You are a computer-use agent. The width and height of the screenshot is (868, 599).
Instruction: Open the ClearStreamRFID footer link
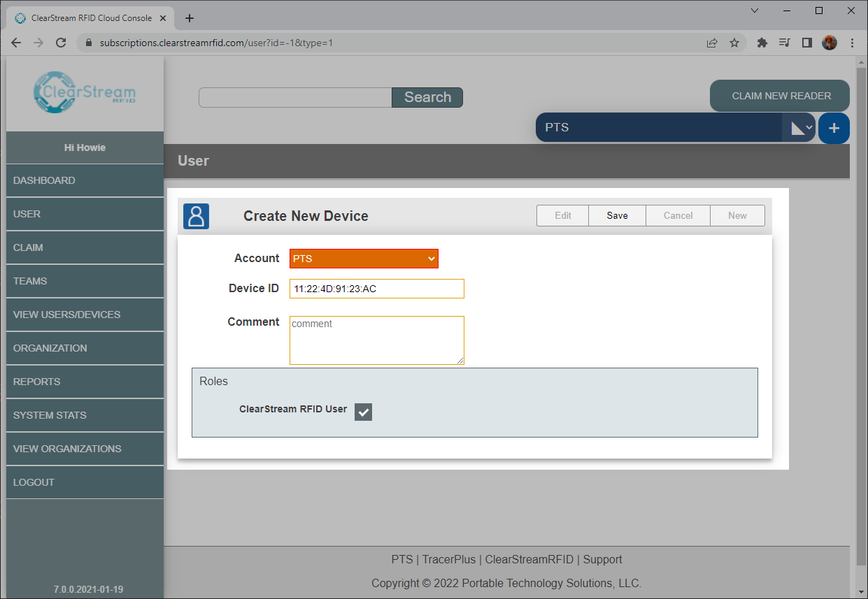coord(529,559)
